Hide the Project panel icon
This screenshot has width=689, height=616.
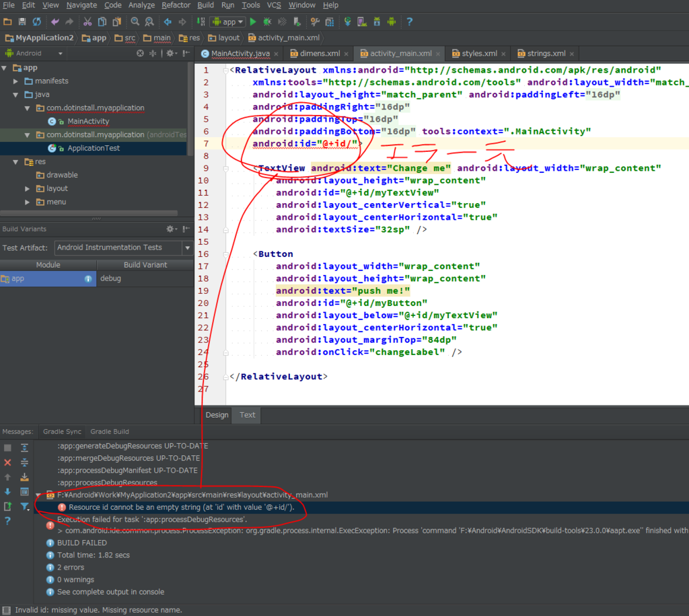coord(186,53)
